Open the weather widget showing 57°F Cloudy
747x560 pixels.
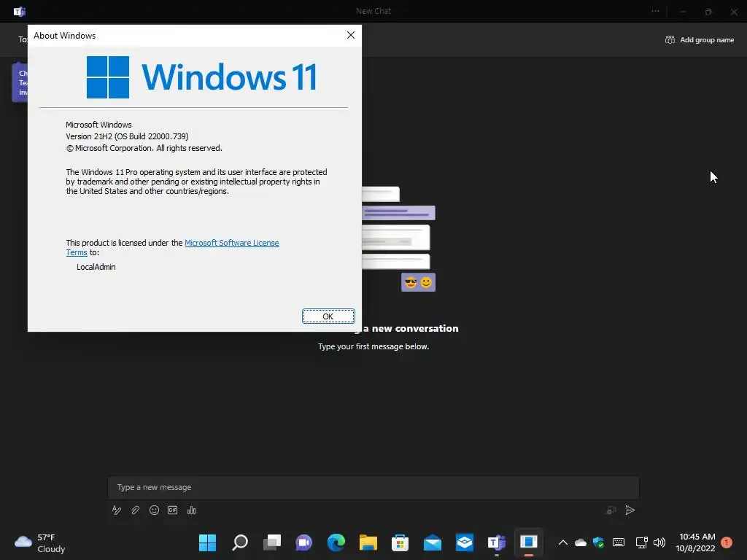pos(40,542)
